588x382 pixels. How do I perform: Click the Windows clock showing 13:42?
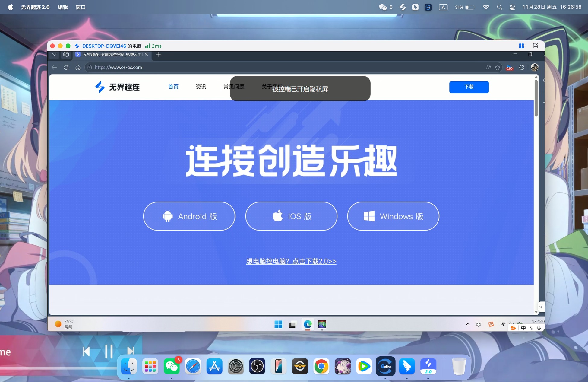538,321
